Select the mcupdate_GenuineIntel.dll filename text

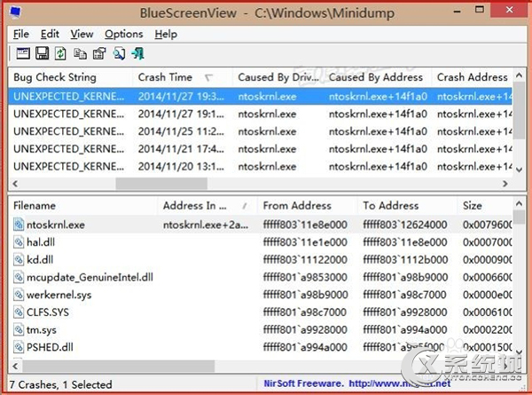pos(90,278)
